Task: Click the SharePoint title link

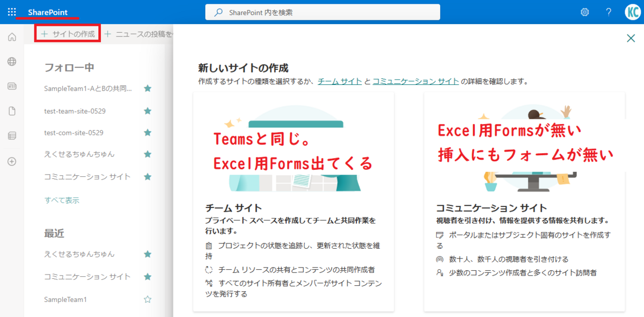Action: (x=48, y=12)
